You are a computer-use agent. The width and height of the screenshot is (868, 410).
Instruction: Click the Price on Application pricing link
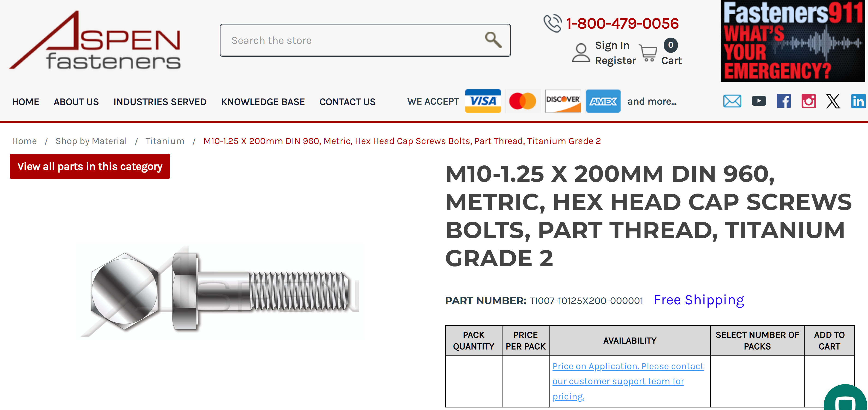(628, 381)
